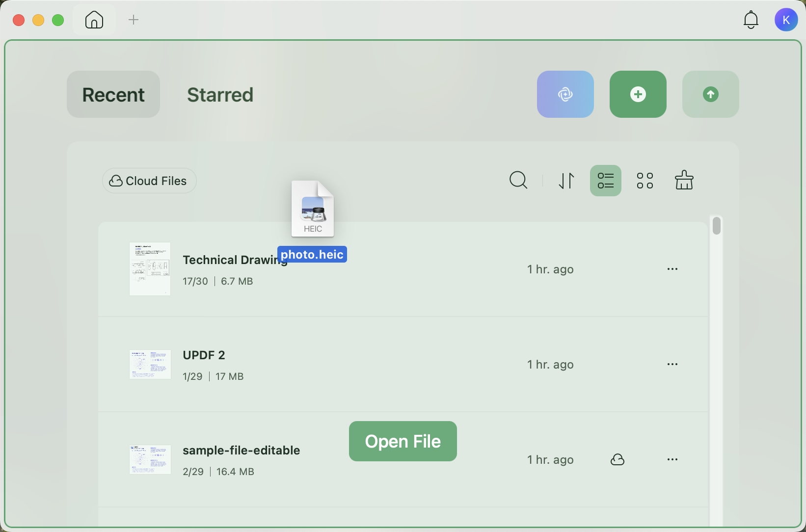Open the sample-file-editable thumbnail

pyautogui.click(x=150, y=459)
